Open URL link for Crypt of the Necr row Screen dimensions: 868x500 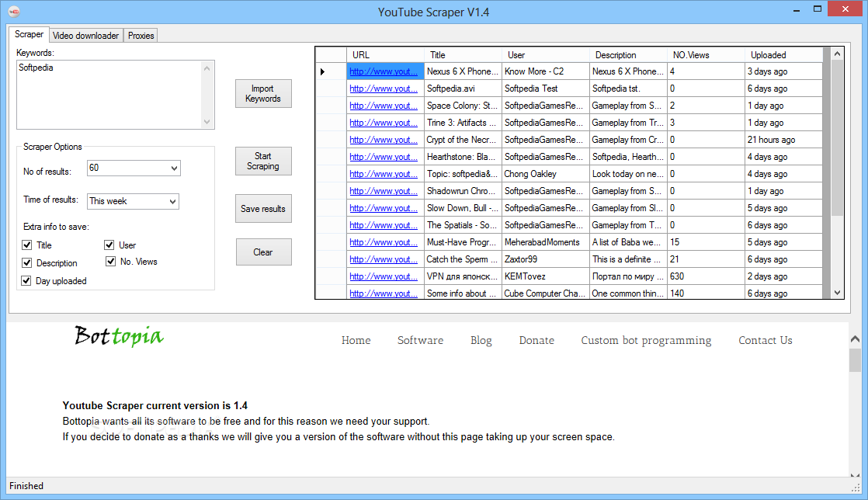384,140
